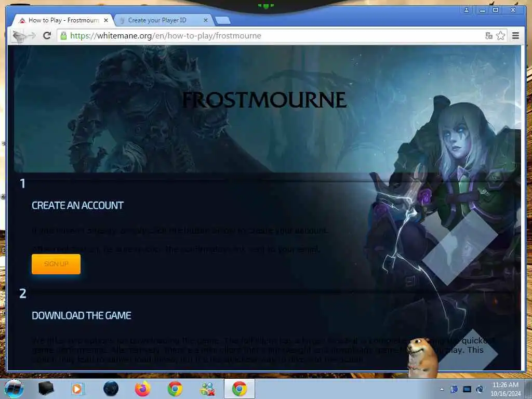Image resolution: width=532 pixels, height=399 pixels.
Task: Switch to How to Play - Frostmourne tab
Action: pos(63,20)
